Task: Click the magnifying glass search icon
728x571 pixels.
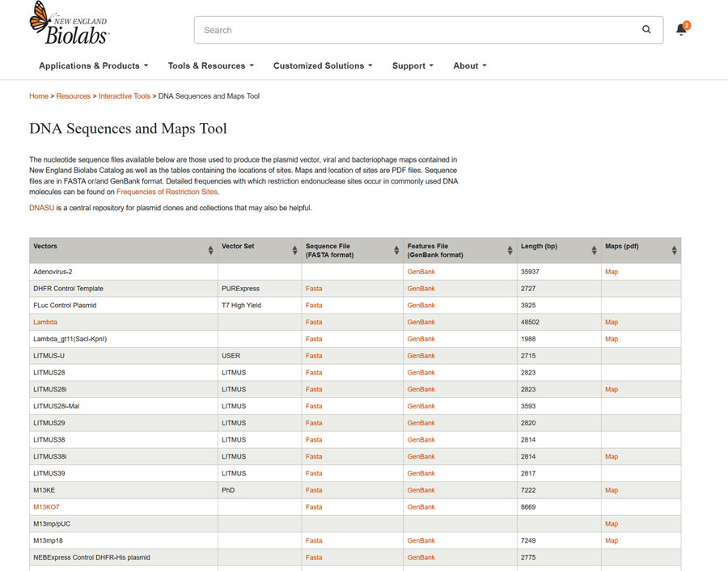Action: click(646, 30)
